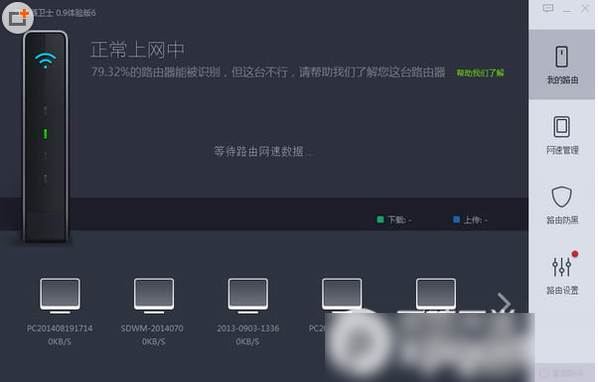This screenshot has height=382, width=598.
Task: Click the 正常上网中 status heading
Action: (137, 50)
